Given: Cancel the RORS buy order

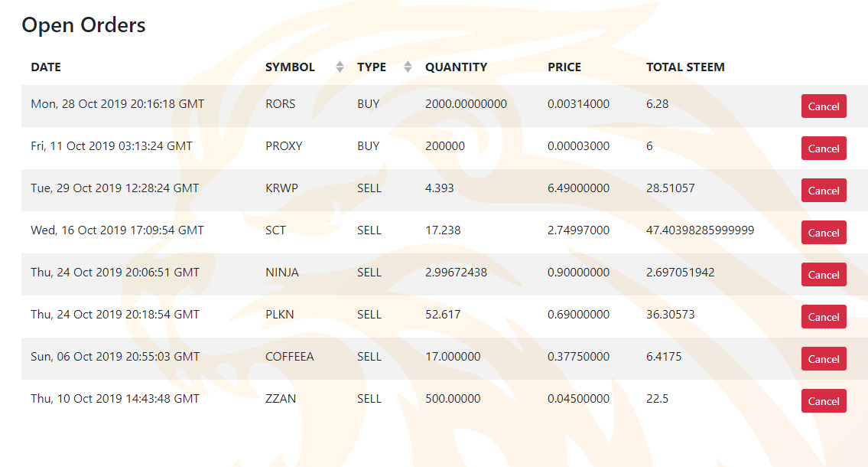Looking at the screenshot, I should [x=823, y=106].
